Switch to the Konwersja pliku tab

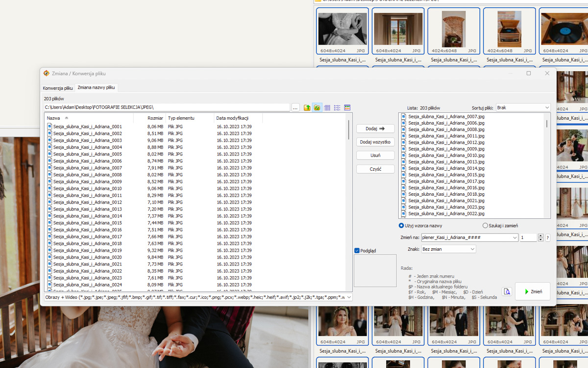(x=58, y=88)
